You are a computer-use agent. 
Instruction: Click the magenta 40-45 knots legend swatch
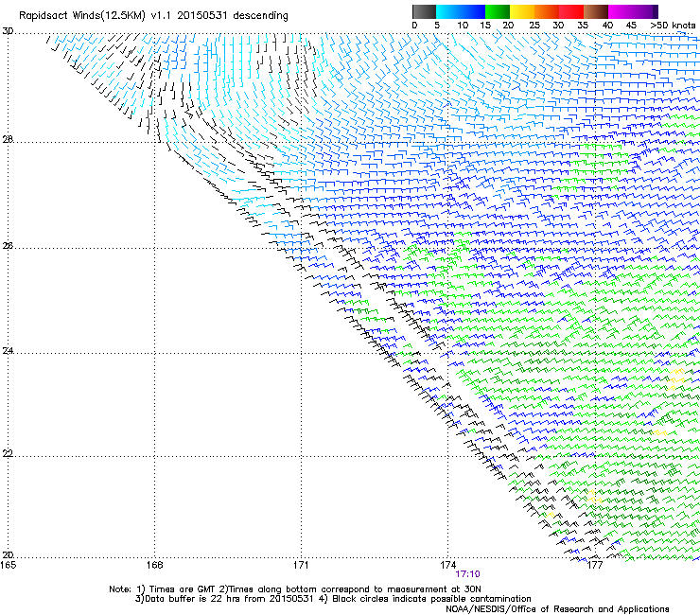pos(621,11)
